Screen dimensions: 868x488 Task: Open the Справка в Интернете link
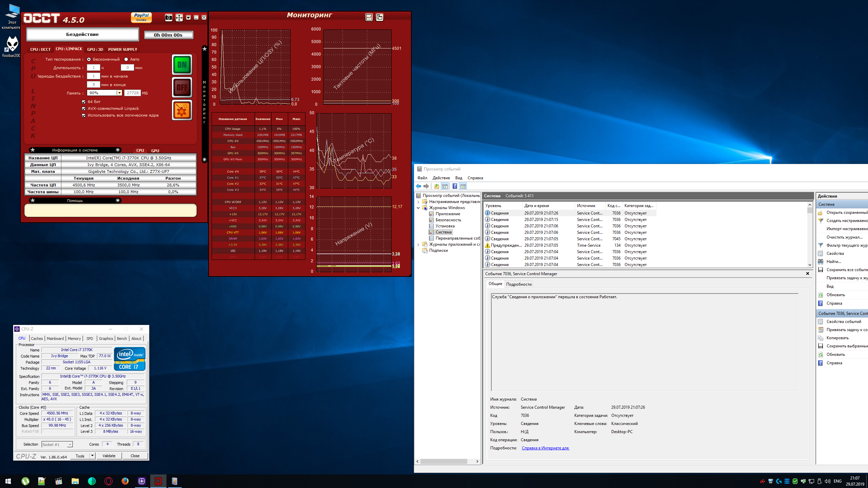click(x=545, y=448)
